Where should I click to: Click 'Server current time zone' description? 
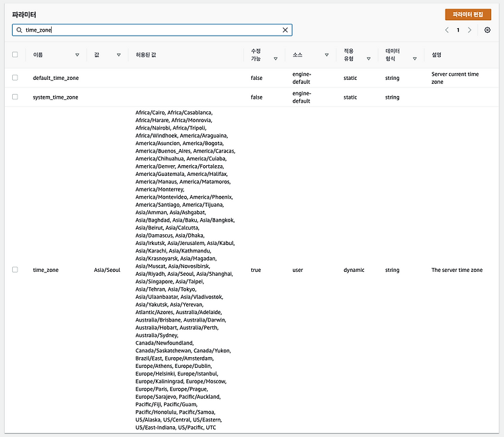tap(455, 78)
